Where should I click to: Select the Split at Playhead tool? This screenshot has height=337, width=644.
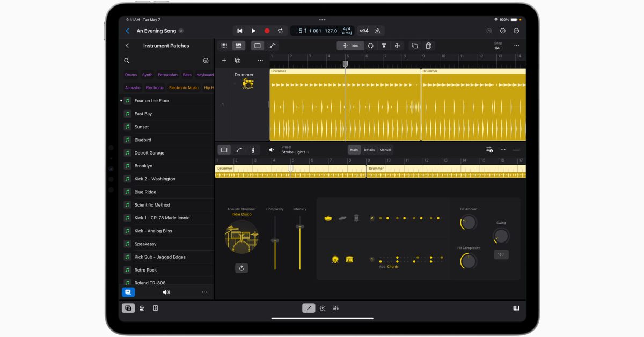pos(398,46)
